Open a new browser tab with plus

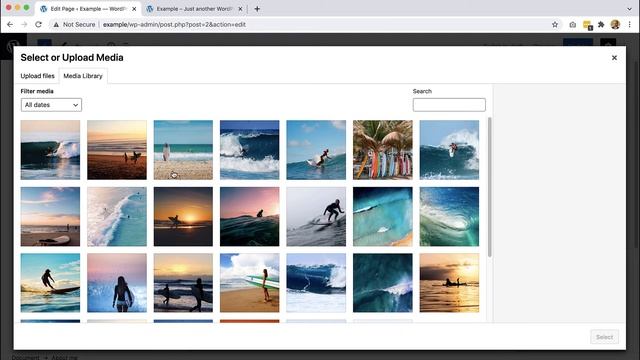(x=257, y=9)
